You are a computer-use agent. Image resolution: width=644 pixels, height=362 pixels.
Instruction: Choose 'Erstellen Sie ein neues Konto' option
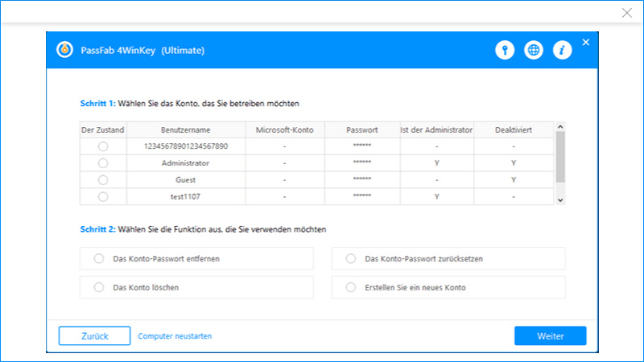tap(350, 287)
